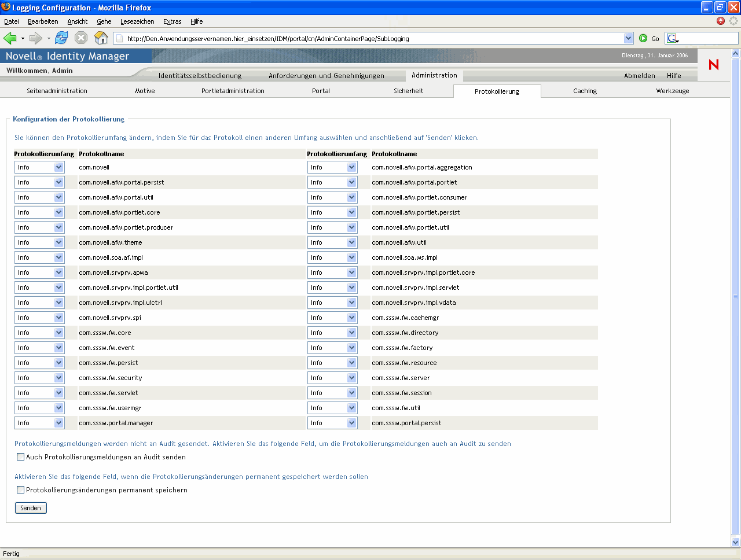Image resolution: width=741 pixels, height=560 pixels.
Task: Switch to the Portal tab
Action: 321,91
